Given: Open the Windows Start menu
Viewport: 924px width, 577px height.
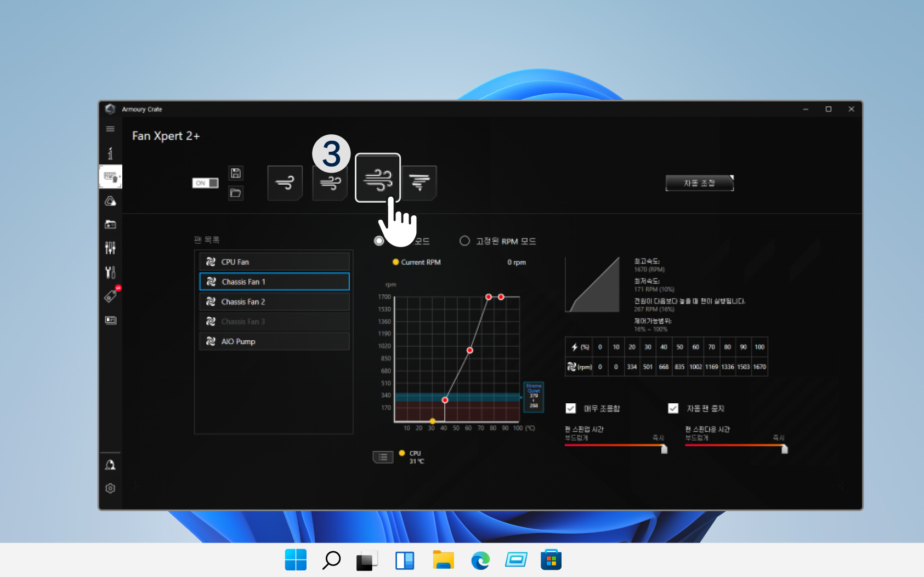Looking at the screenshot, I should [296, 559].
